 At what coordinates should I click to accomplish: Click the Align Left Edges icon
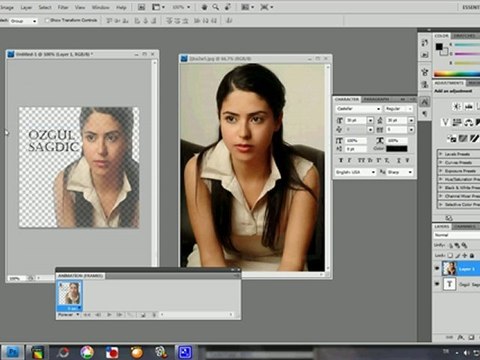(x=137, y=21)
